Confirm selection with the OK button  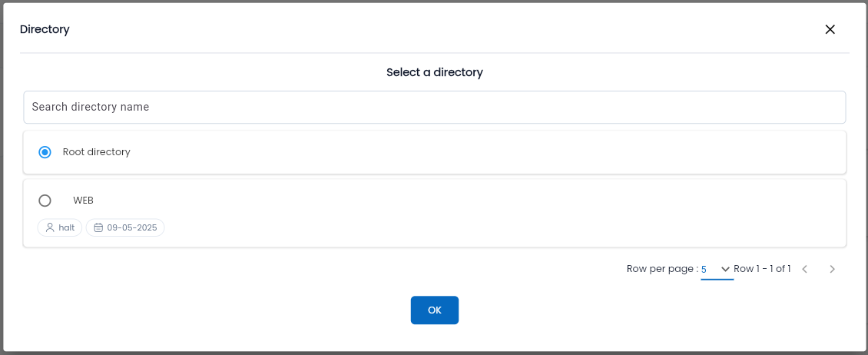click(x=435, y=310)
